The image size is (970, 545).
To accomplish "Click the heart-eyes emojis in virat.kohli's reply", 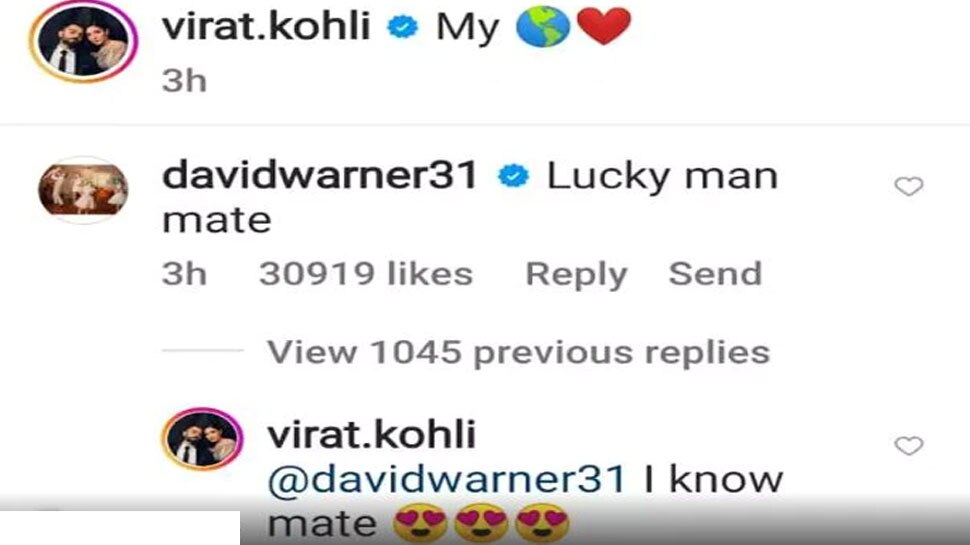I will pos(481,523).
